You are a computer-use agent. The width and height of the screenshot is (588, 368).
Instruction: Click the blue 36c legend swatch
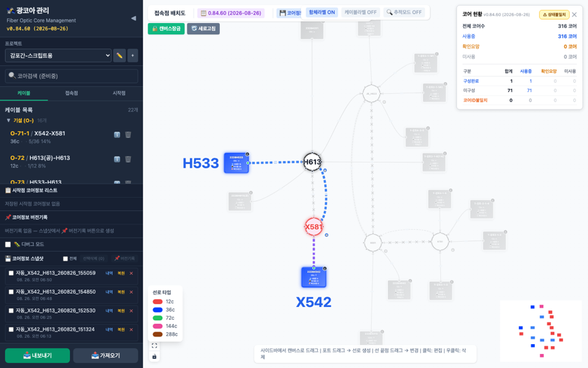(157, 310)
